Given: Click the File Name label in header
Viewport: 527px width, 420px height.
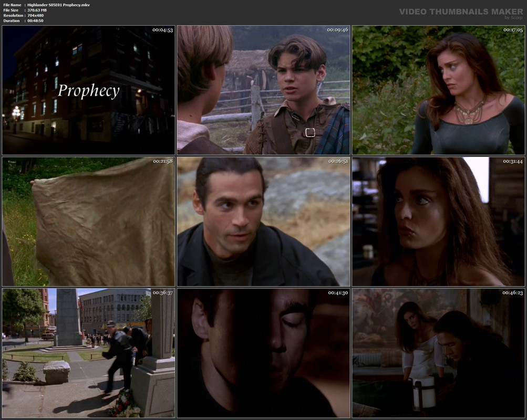Looking at the screenshot, I should 12,5.
